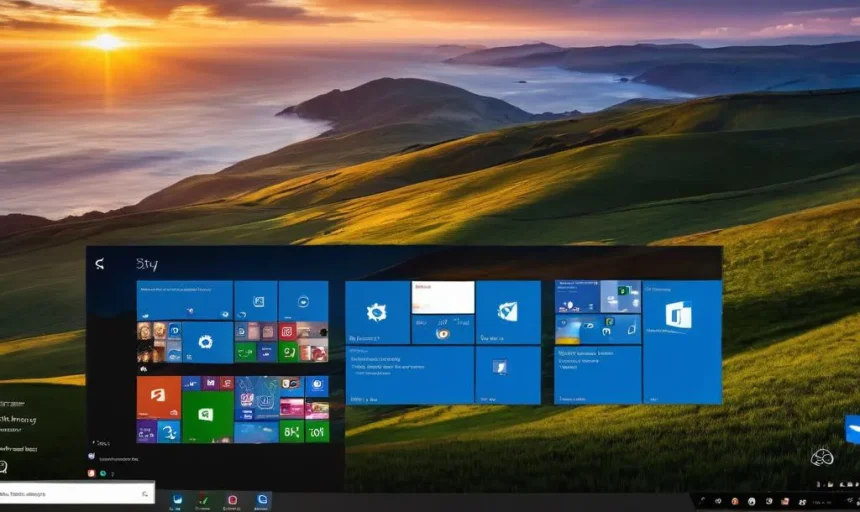
Task: Open the blue tile with the tilted envelope icon
Action: click(x=508, y=312)
